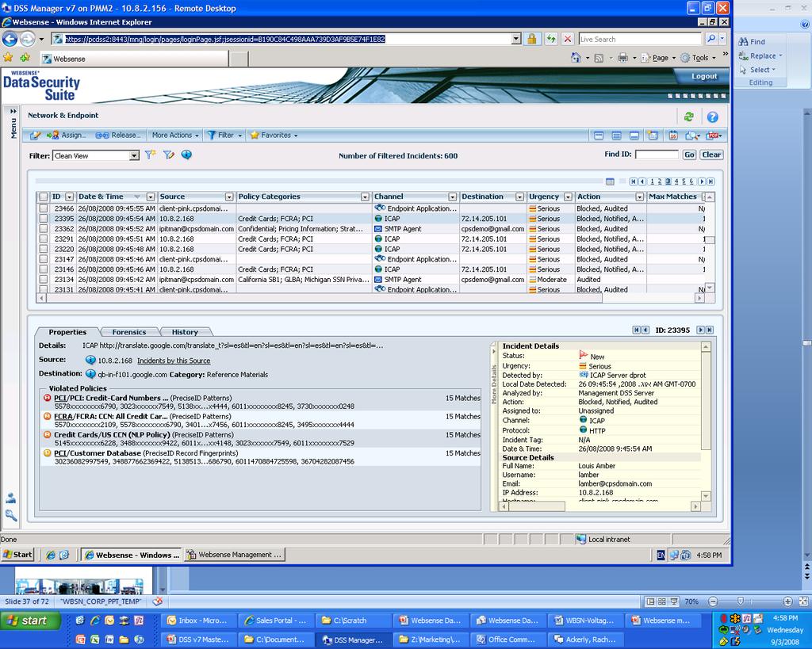Expand the Menu sidebar with double arrows
The height and width of the screenshot is (649, 812).
pyautogui.click(x=13, y=111)
